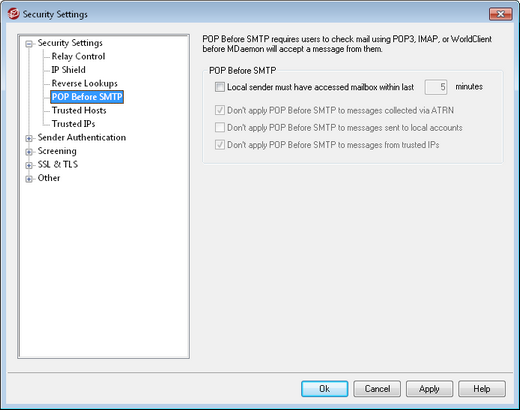Select IP Shield in the tree

(x=68, y=70)
